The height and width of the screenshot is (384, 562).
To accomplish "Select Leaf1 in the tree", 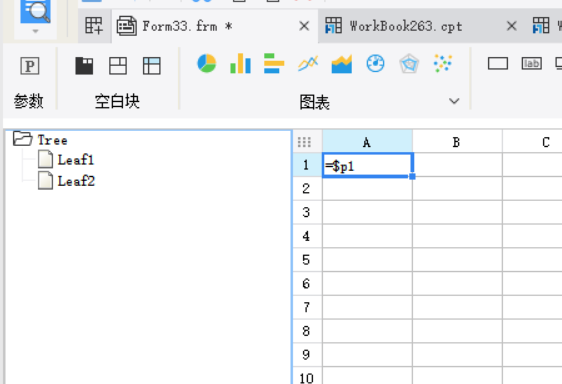I will 76,160.
